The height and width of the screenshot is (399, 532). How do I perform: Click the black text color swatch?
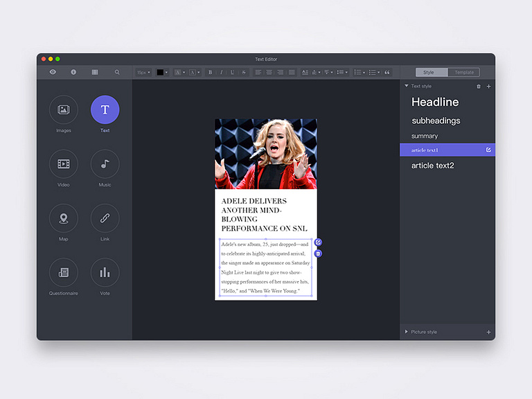160,72
